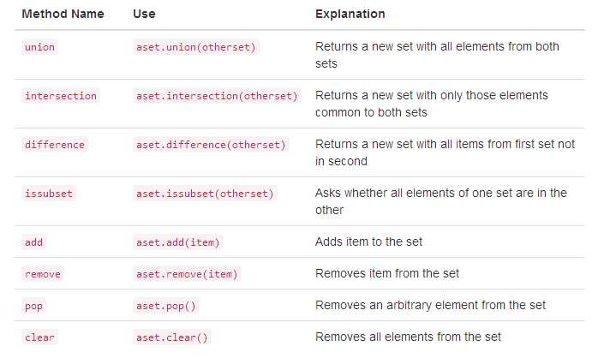Click the 'Explanation' column header

pos(350,14)
